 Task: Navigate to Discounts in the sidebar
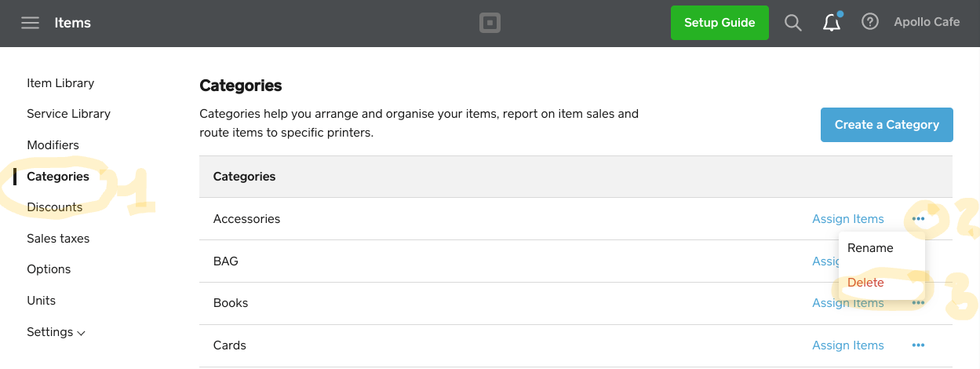(x=54, y=207)
